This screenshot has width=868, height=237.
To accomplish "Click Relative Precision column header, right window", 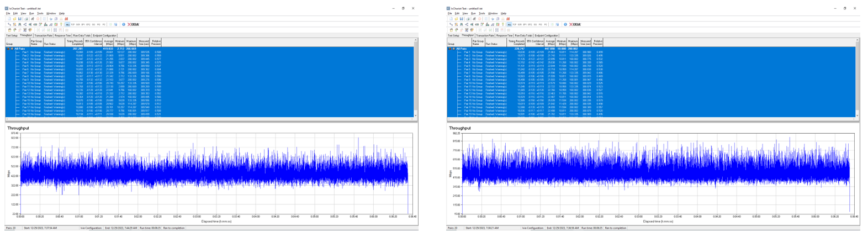I will click(598, 43).
